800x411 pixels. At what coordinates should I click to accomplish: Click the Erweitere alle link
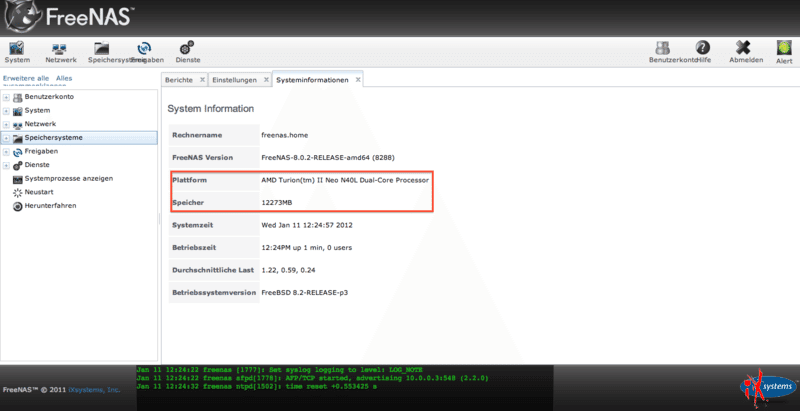tap(26, 79)
